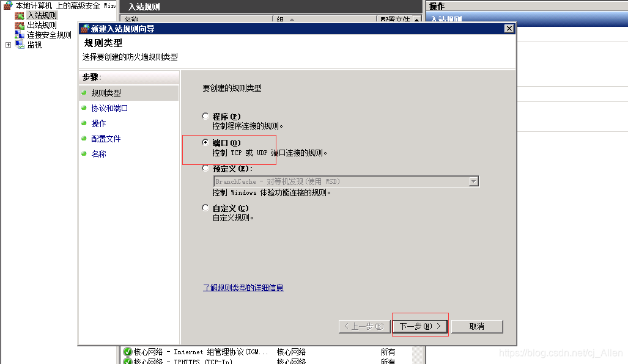Close the 新建入站规则向导 dialog
The height and width of the screenshot is (364, 628).
point(509,29)
